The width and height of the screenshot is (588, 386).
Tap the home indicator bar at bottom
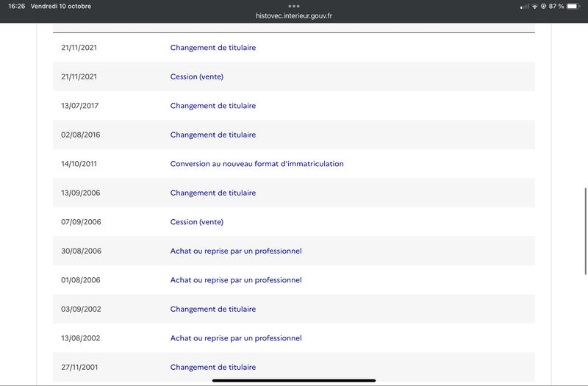294,380
